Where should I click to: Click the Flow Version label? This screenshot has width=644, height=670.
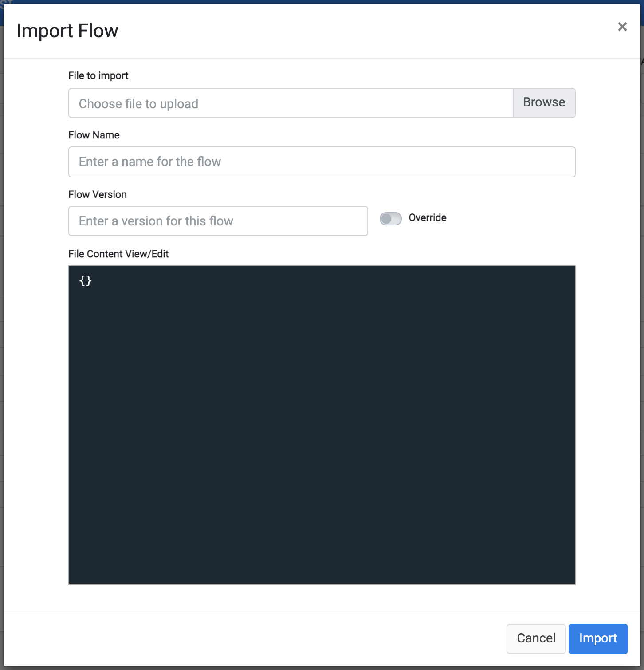(98, 194)
